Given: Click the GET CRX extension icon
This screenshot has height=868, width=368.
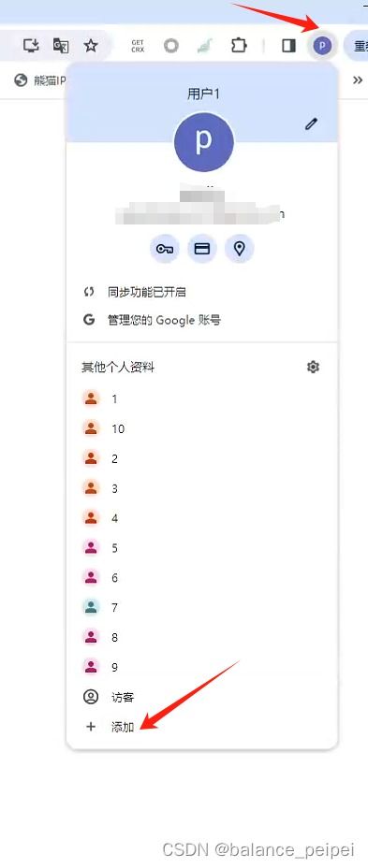Looking at the screenshot, I should point(138,46).
